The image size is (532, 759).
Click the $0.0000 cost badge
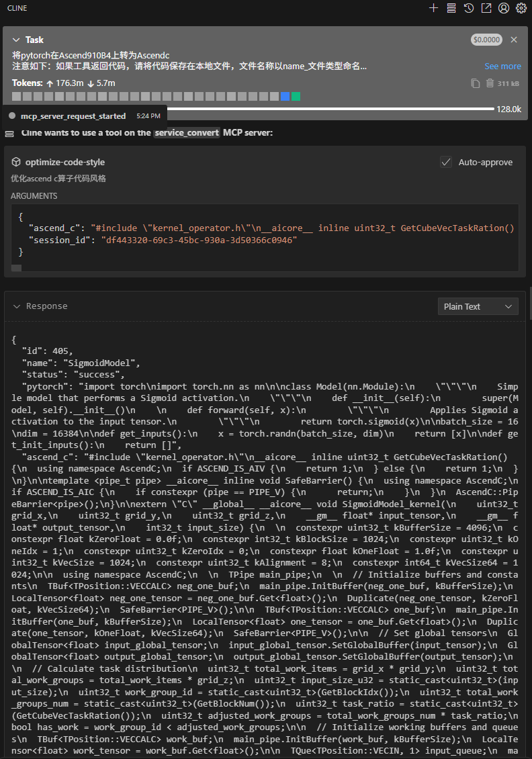[486, 40]
